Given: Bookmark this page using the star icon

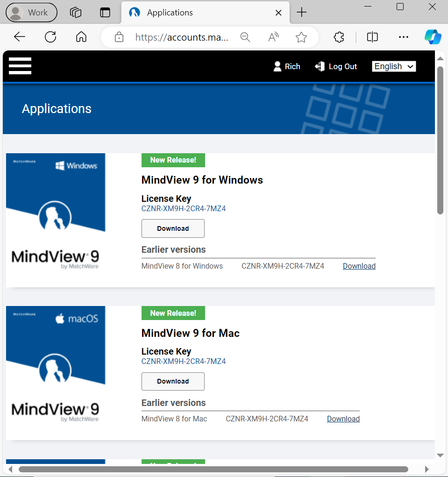Looking at the screenshot, I should 301,36.
